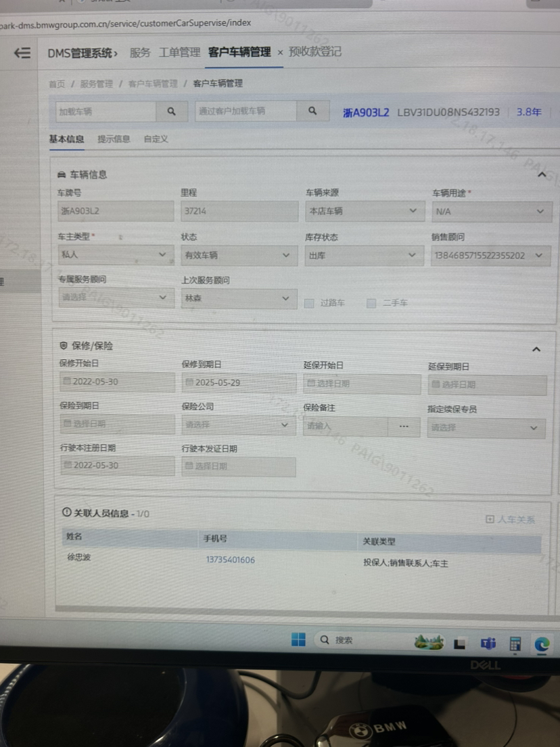560x747 pixels.
Task: Open the 车主类型 dropdown
Action: point(115,255)
